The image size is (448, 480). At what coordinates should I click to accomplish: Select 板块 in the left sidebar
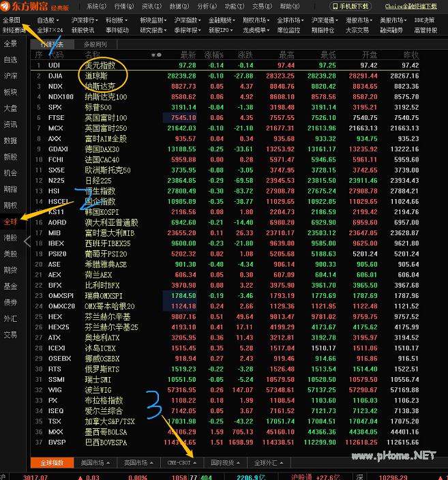[10, 92]
